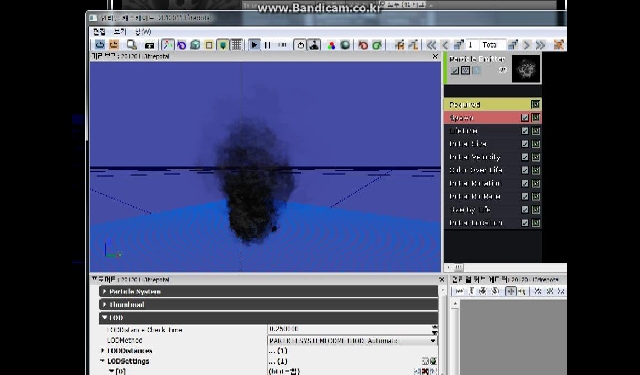Collapse the LOD category

104,317
